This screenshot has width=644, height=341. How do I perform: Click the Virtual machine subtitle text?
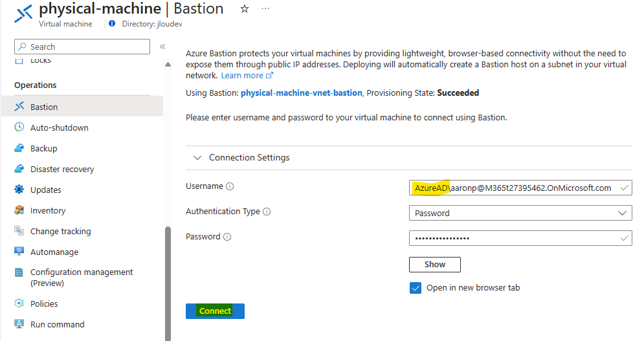65,24
